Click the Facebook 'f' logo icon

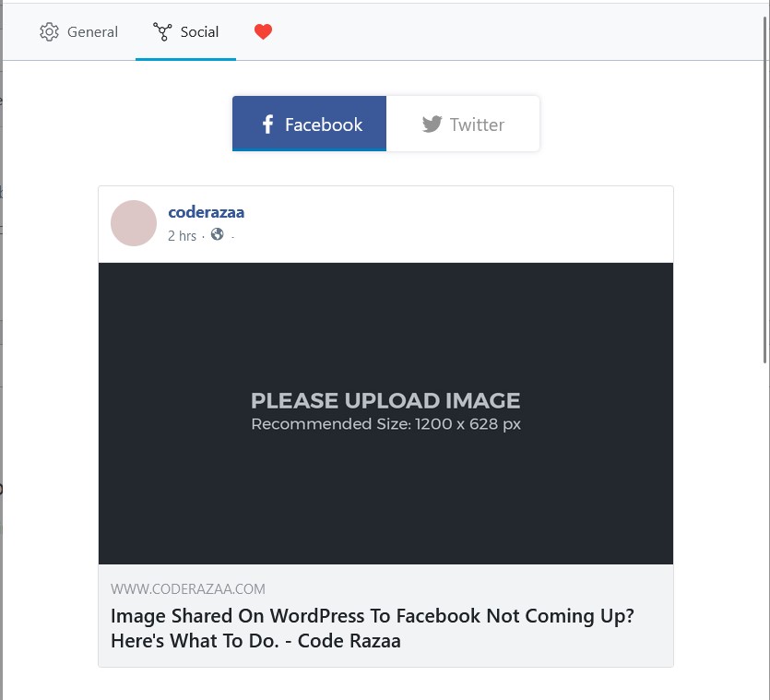tap(267, 125)
